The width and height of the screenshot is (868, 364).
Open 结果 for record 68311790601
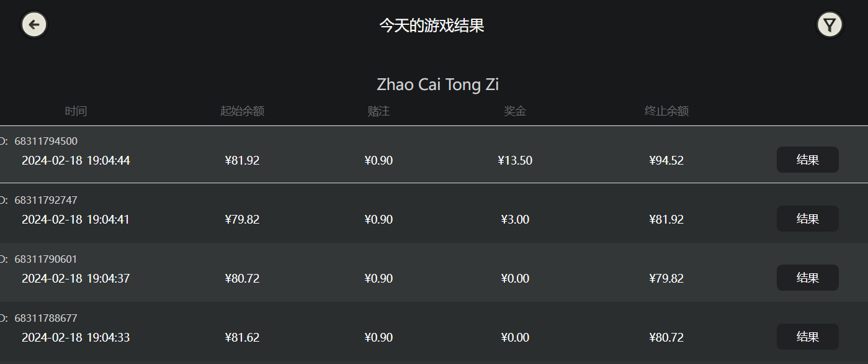[807, 278]
